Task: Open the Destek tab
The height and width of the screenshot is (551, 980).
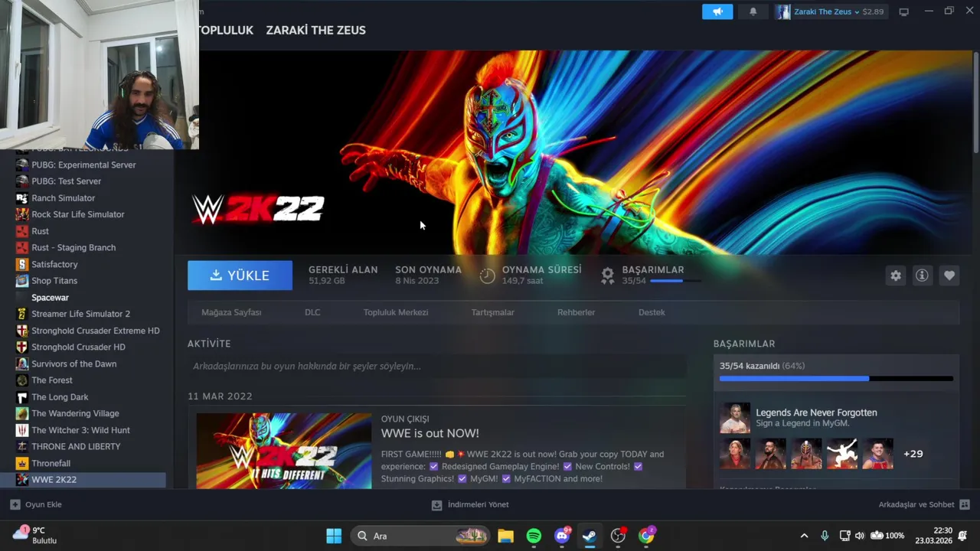Action: tap(652, 312)
